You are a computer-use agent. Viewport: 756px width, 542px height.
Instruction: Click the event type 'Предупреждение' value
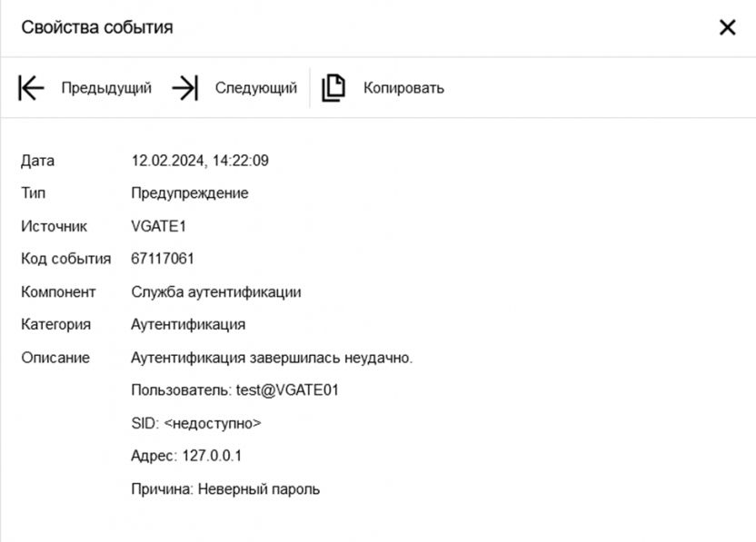pos(189,193)
